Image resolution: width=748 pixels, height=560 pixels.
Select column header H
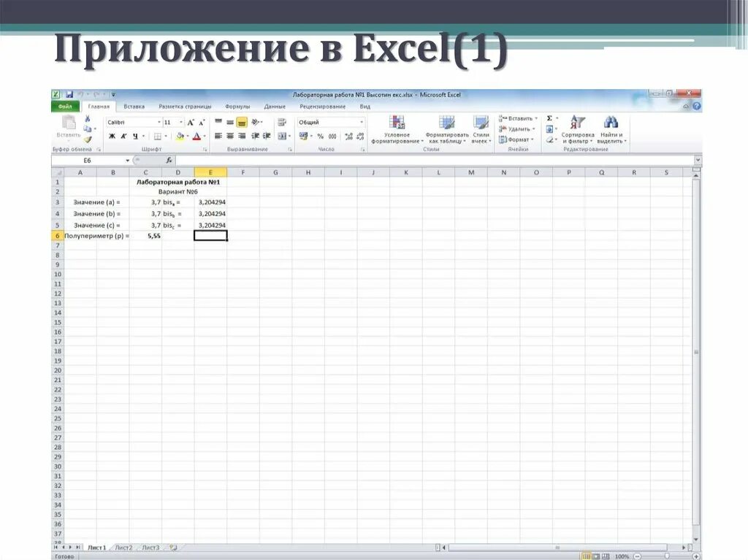click(308, 173)
